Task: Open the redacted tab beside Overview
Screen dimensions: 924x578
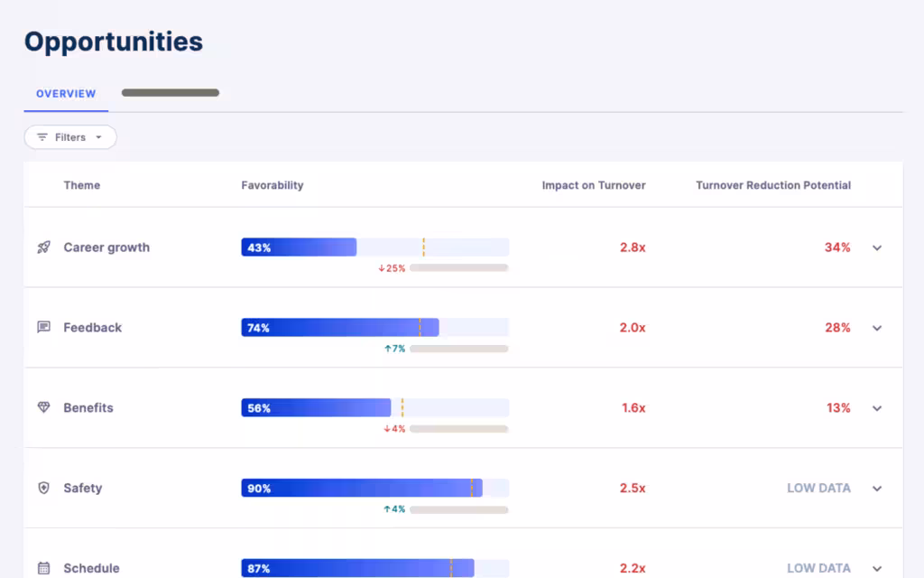Action: [171, 93]
